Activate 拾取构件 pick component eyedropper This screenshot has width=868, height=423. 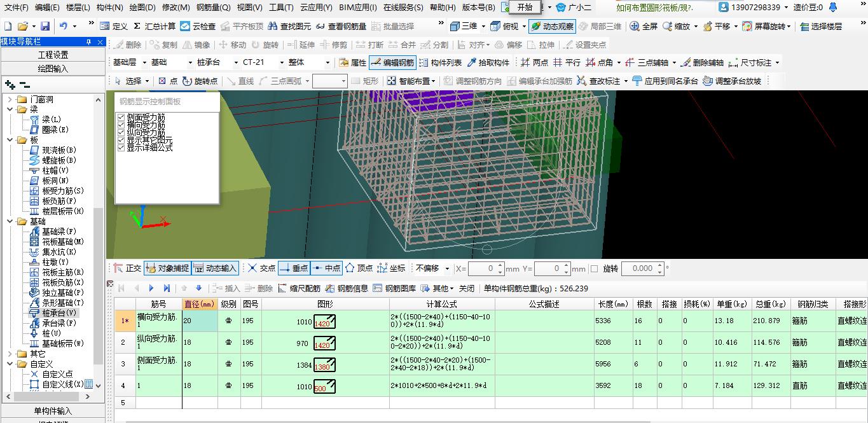click(x=488, y=62)
